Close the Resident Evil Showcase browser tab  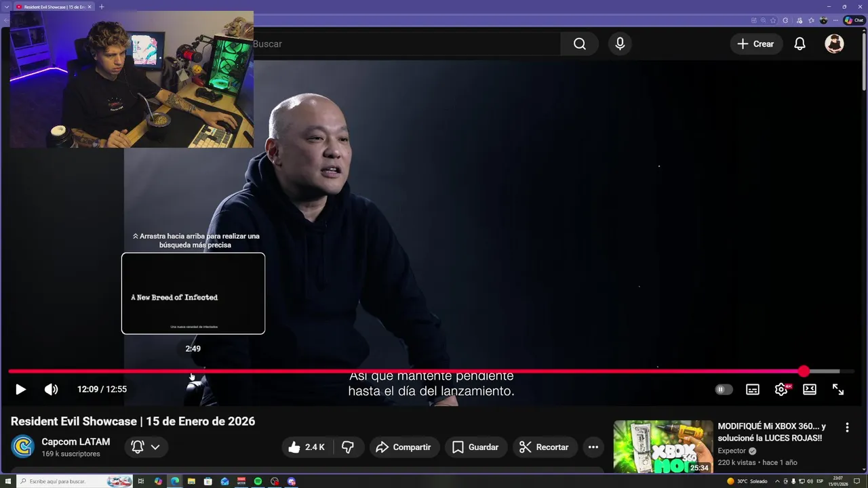click(90, 7)
